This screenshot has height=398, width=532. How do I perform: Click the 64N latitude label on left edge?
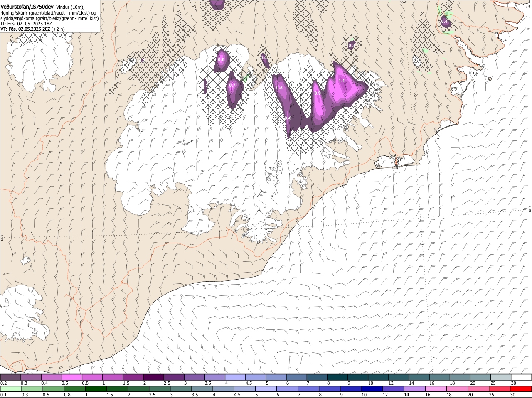[2, 238]
